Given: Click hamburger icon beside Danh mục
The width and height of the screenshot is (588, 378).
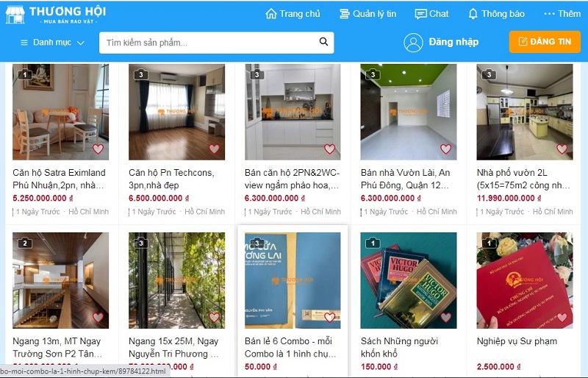Looking at the screenshot, I should click(x=24, y=43).
